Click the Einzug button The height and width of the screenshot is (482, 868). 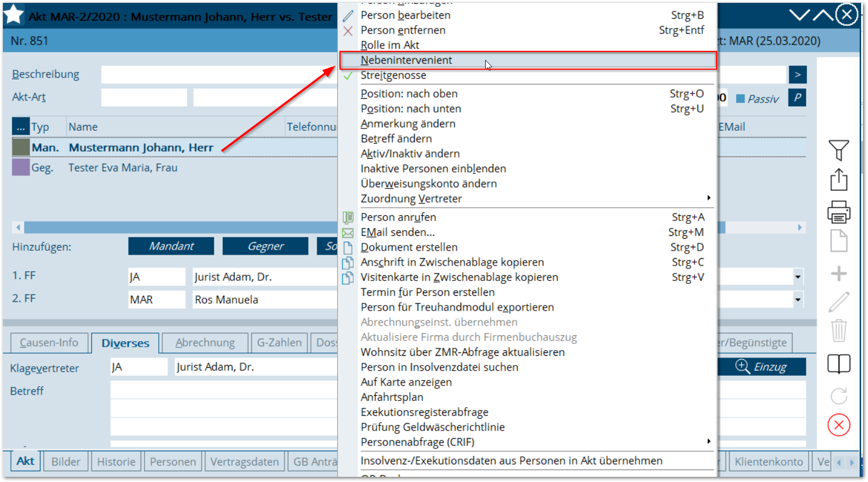point(762,367)
